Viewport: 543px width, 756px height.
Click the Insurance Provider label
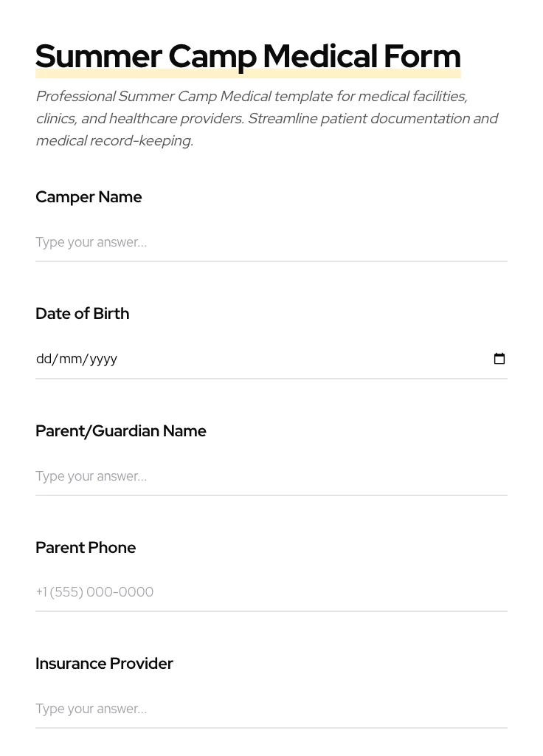click(x=104, y=663)
